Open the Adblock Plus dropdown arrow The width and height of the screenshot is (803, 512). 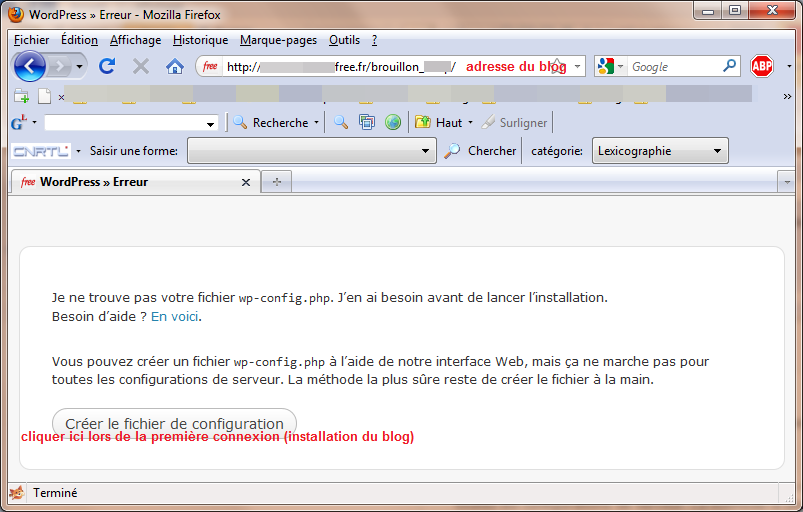pyautogui.click(x=789, y=67)
